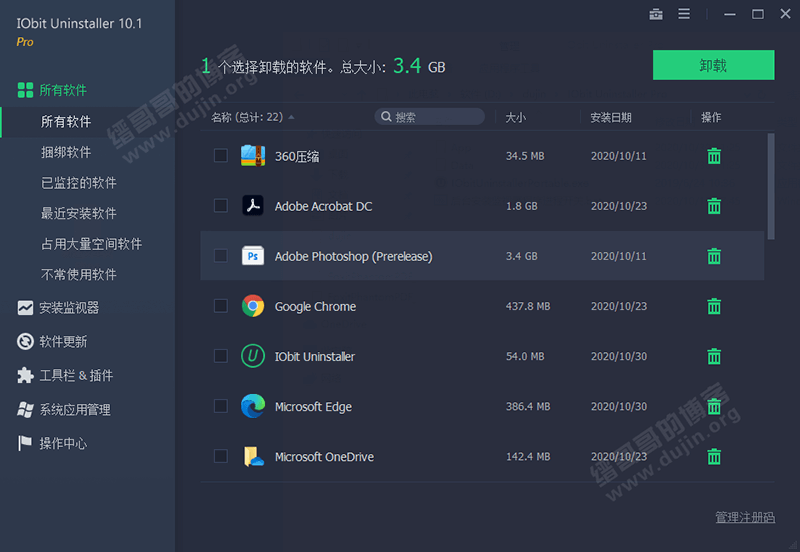Click the 操作 column header
Screen dimensions: 800x552
point(711,117)
